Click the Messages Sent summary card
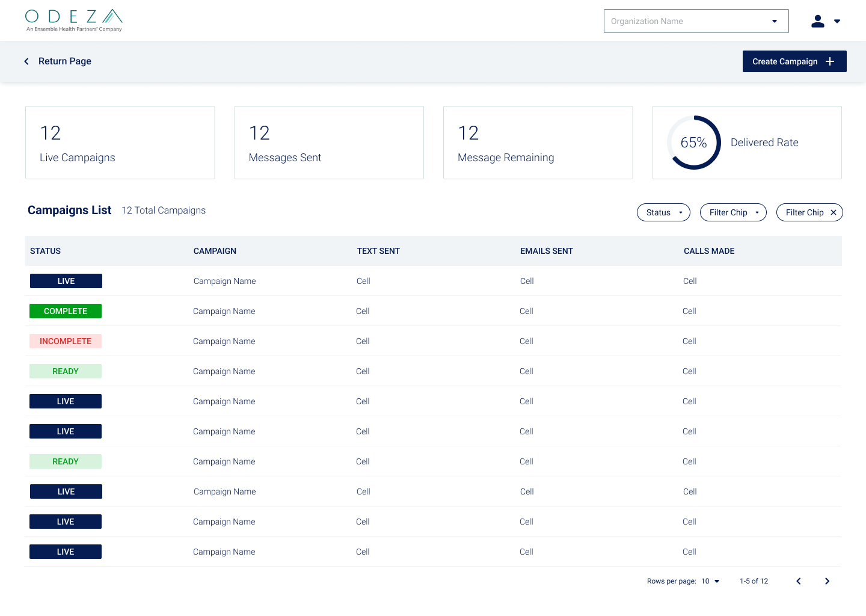Viewport: 866px width, 616px height. (329, 143)
